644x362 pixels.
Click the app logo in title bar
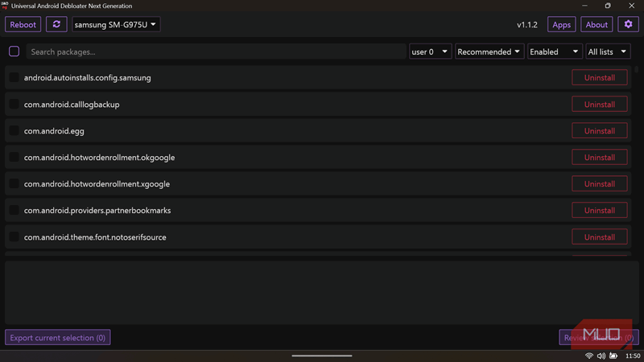[5, 6]
